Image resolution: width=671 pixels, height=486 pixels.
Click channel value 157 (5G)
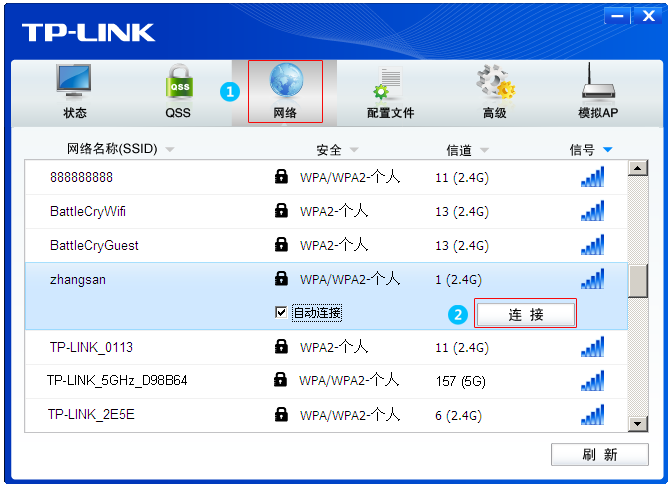point(461,381)
